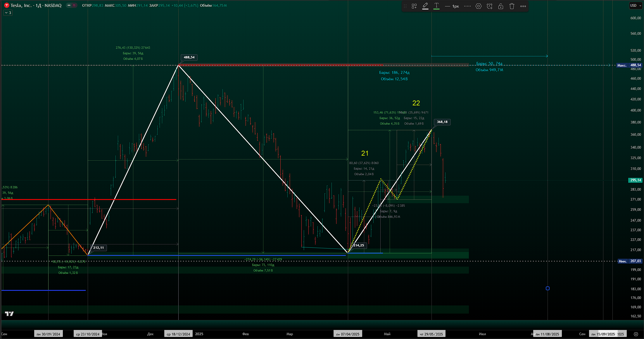
Task: Click date label ср 23/10/2024
Action: (88, 334)
